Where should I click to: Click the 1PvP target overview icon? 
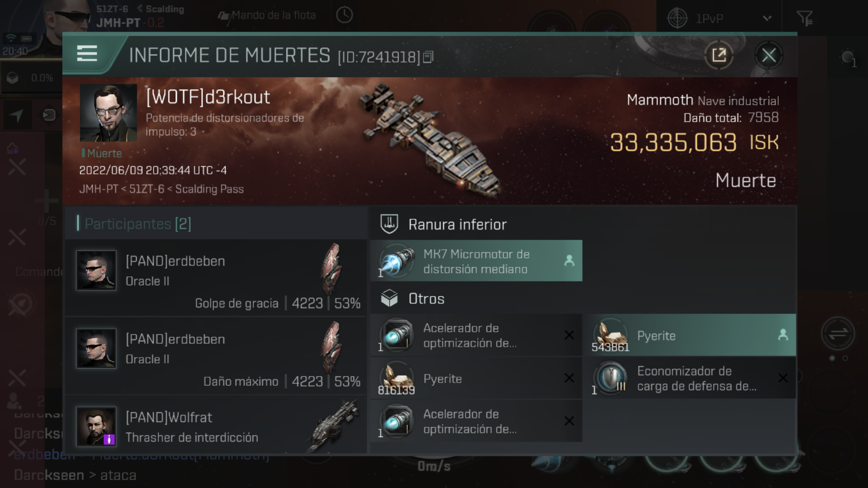[677, 18]
